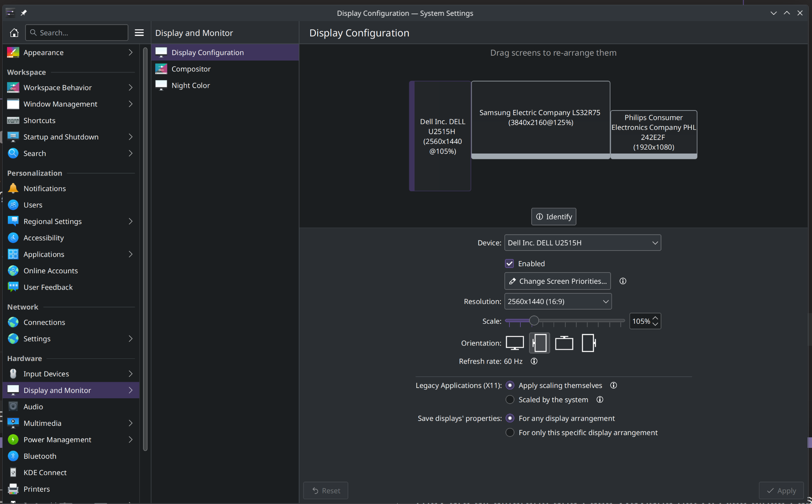Image resolution: width=812 pixels, height=504 pixels.
Task: Click the Night Color monitor icon
Action: point(161,86)
